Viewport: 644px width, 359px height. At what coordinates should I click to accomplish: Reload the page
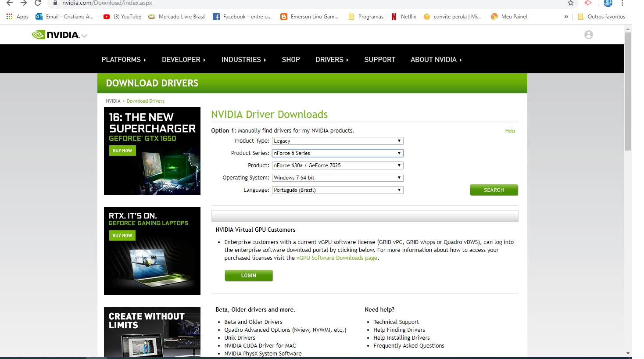(x=38, y=3)
